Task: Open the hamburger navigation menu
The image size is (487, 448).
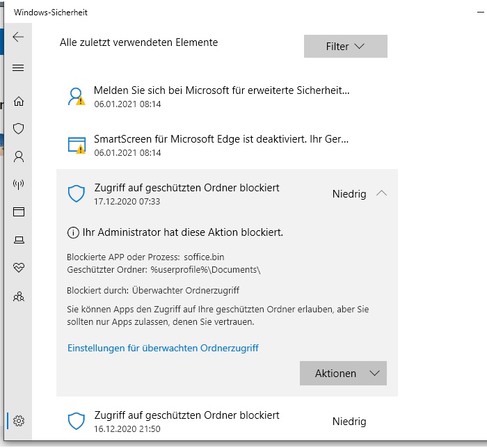Action: tap(18, 67)
